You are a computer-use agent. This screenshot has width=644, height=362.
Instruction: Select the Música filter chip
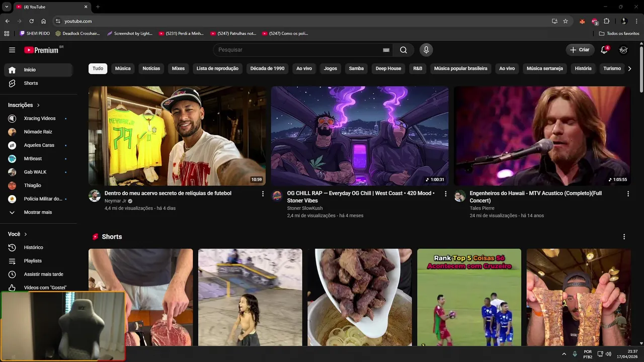click(x=123, y=68)
